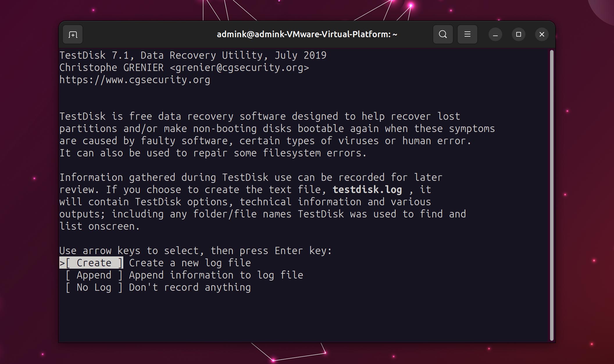Click the name 'Christophe GRENIER'

tap(111, 67)
